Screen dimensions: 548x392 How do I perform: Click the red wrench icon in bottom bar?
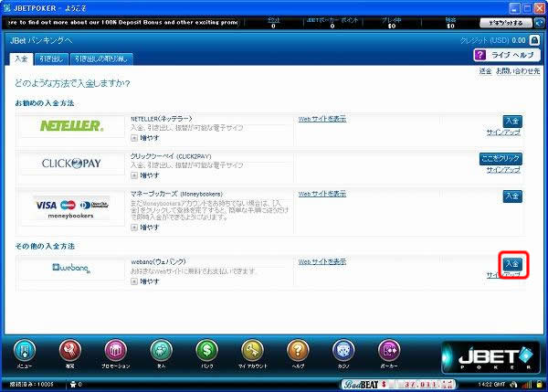point(70,350)
